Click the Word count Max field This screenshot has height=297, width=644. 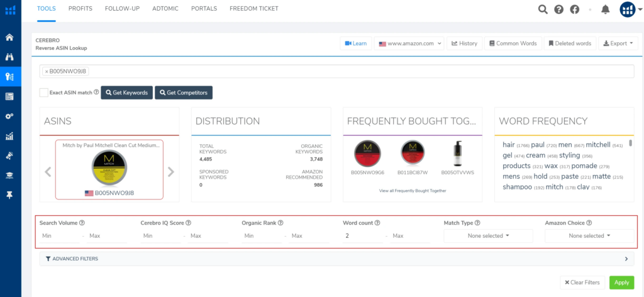click(410, 236)
